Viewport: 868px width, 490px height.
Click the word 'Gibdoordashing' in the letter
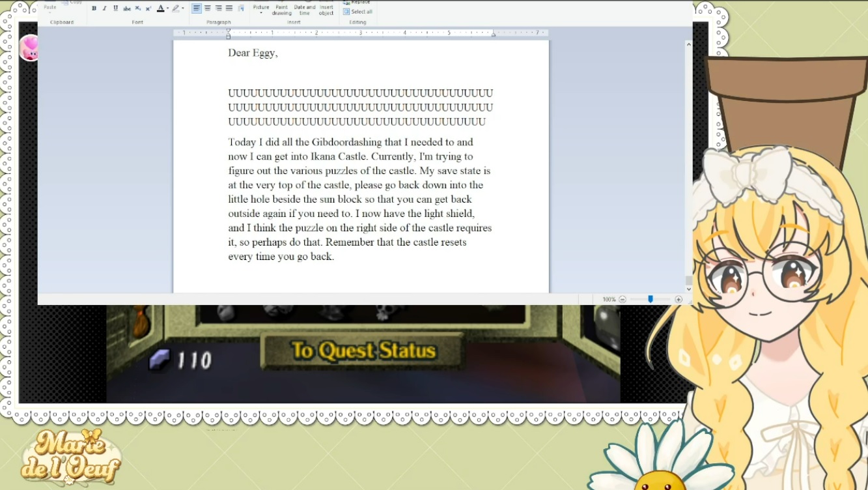(346, 142)
